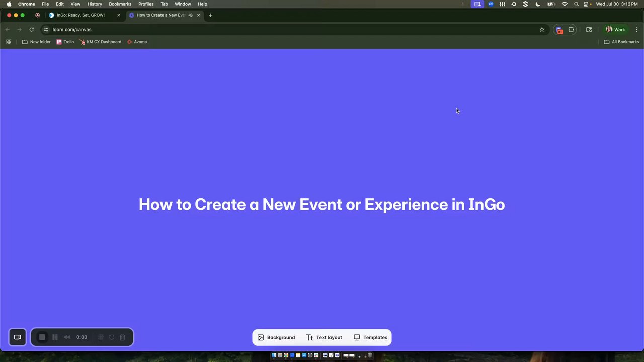Pause the recording with the pause icon
The width and height of the screenshot is (644, 362).
pyautogui.click(x=55, y=337)
